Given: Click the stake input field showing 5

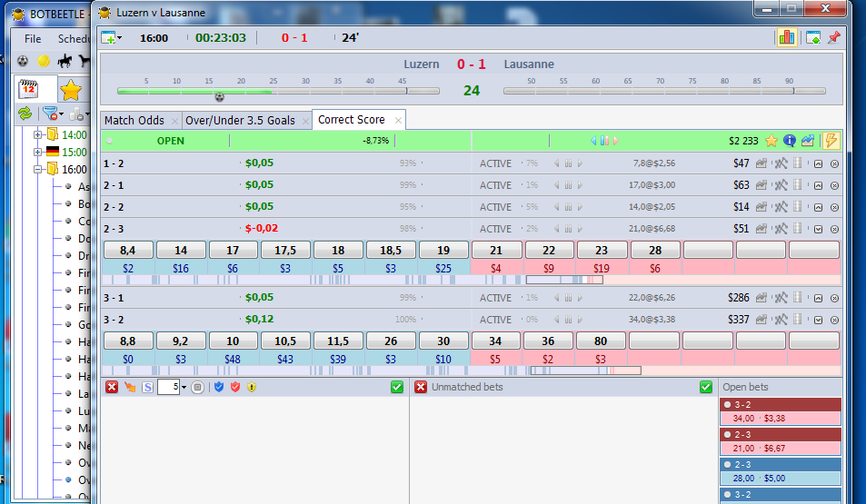Looking at the screenshot, I should 168,387.
